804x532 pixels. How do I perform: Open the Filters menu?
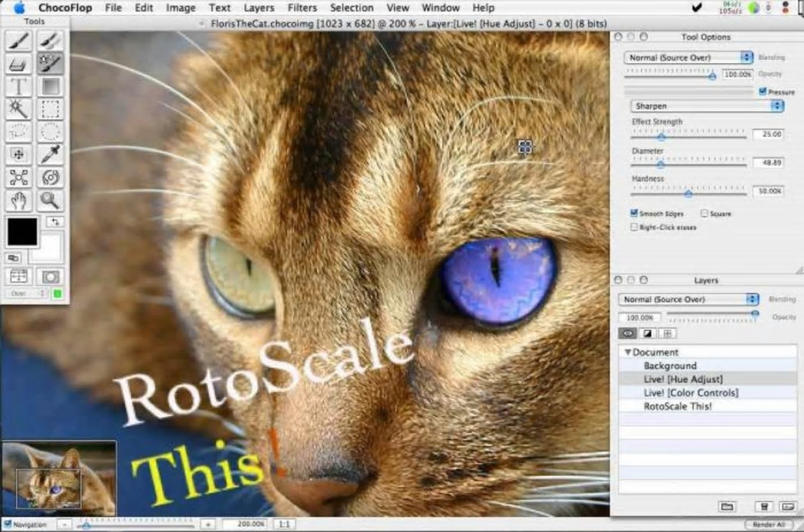pyautogui.click(x=302, y=8)
